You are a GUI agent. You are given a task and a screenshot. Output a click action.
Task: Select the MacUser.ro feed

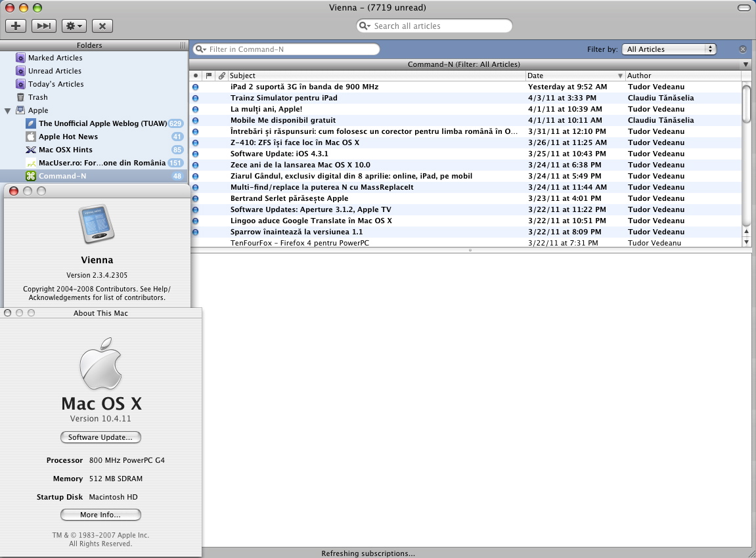[94, 163]
